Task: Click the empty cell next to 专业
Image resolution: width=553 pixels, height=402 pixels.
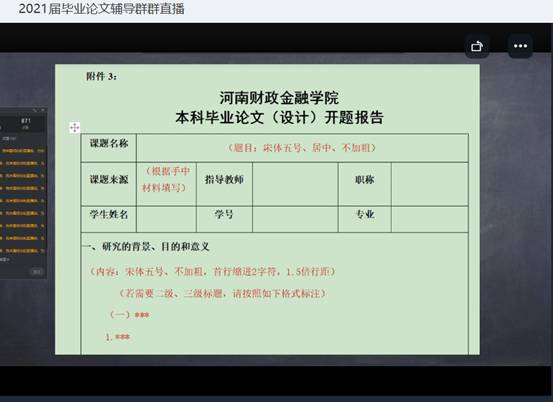Action: point(430,219)
